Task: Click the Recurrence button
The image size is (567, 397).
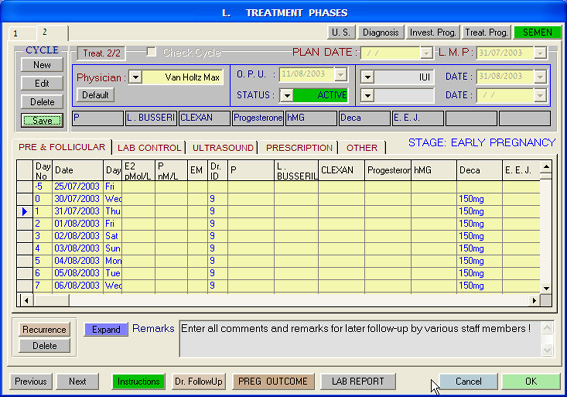Action: click(x=44, y=330)
